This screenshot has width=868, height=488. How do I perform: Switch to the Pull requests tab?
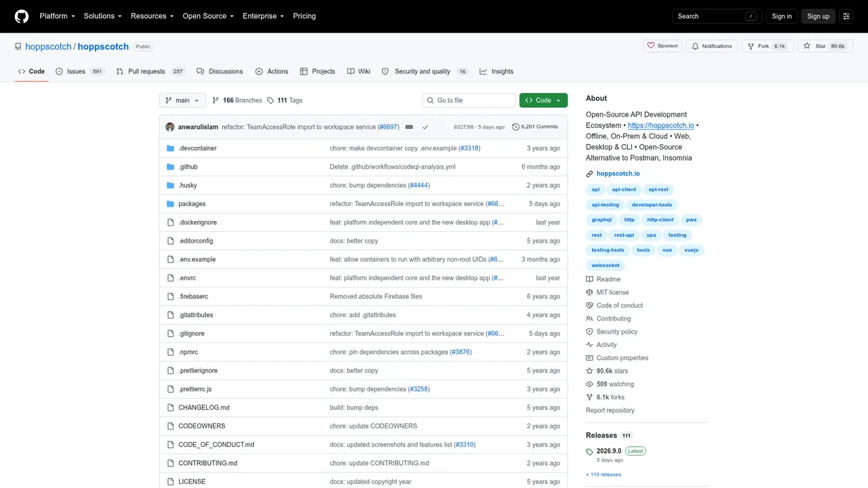151,71
